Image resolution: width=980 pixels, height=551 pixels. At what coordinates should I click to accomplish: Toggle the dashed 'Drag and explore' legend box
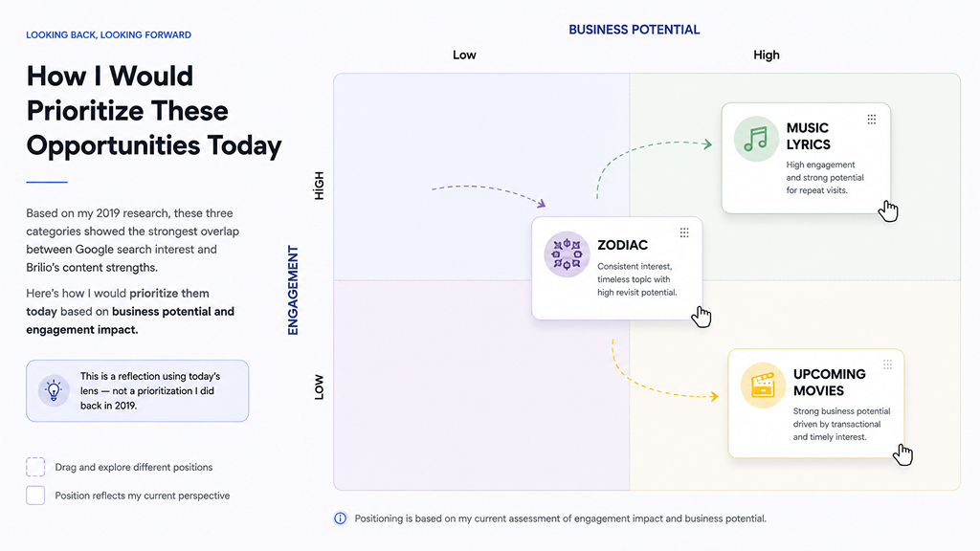(35, 467)
